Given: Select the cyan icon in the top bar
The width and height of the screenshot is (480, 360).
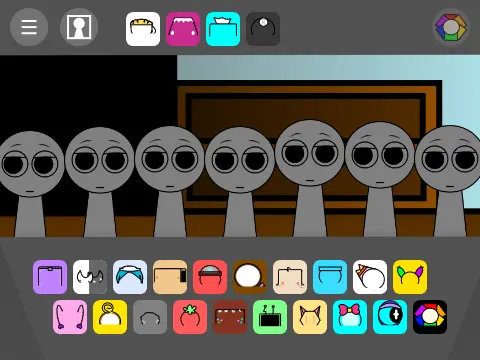Looking at the screenshot, I should (x=223, y=29).
